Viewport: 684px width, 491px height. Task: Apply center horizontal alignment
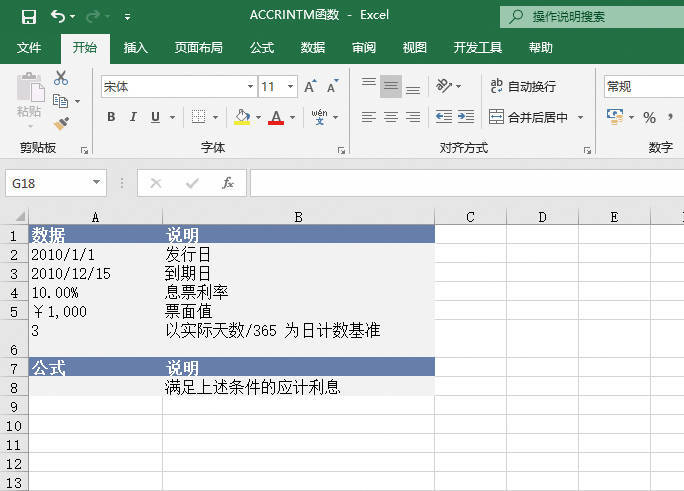pyautogui.click(x=391, y=117)
